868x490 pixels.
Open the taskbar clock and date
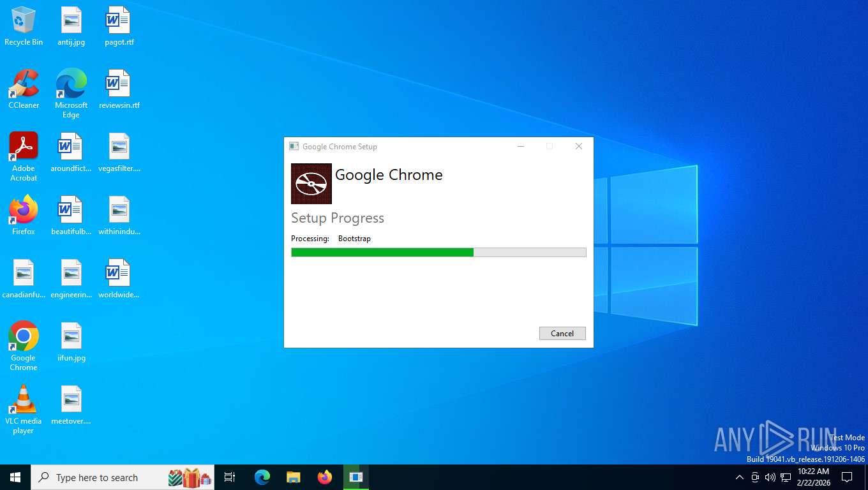[813, 477]
